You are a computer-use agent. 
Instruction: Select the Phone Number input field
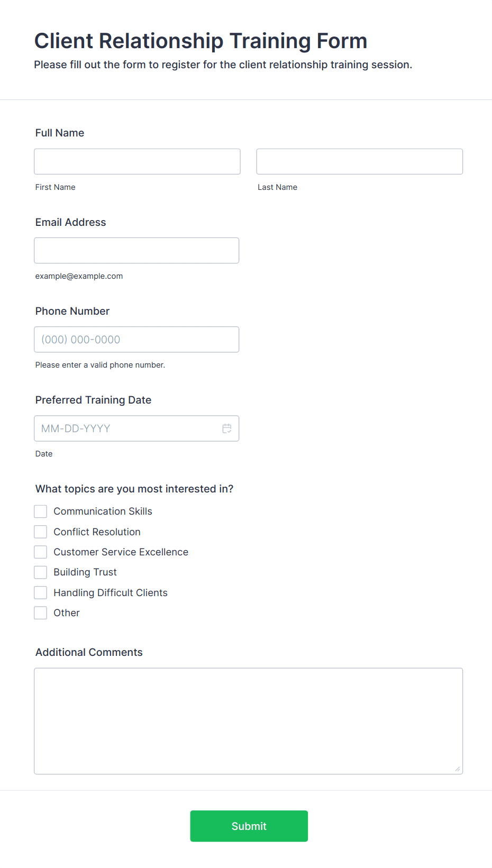(x=136, y=340)
